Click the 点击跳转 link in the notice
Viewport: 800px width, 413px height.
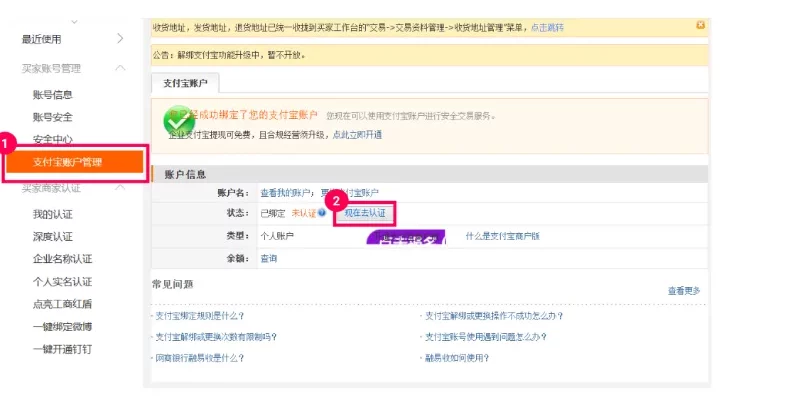click(547, 28)
